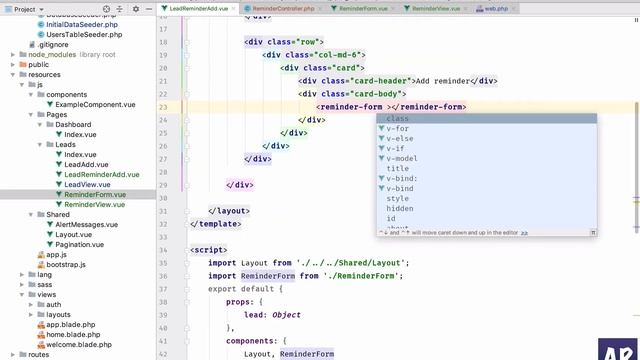
Task: Choose 'v-bind:' suggestion with colon
Action: click(x=487, y=178)
